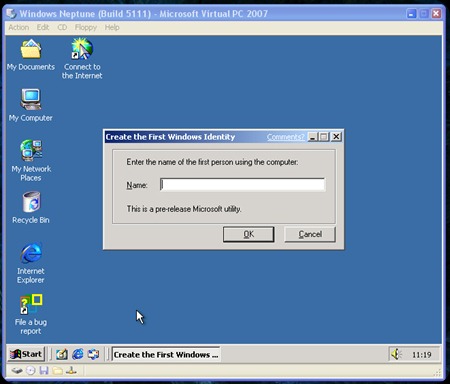Confirm the identity dialog with OK
This screenshot has width=450, height=384.
click(249, 234)
